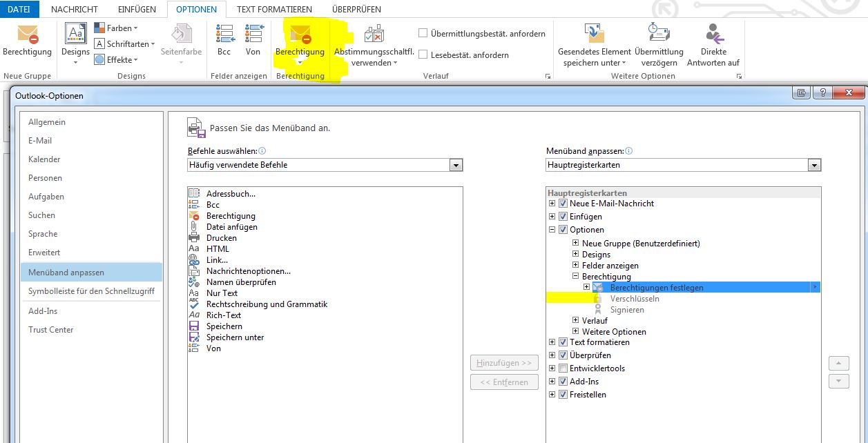Collapse the Berechtigung tree group
The image size is (868, 443).
click(576, 277)
